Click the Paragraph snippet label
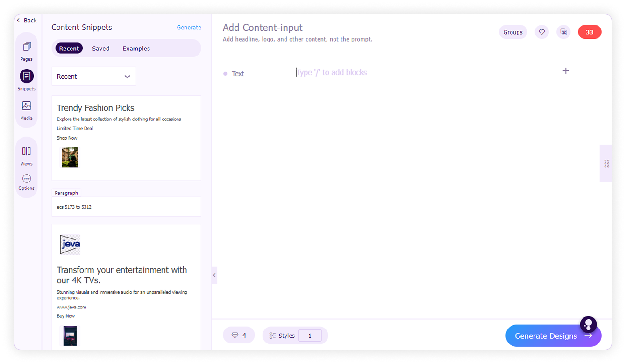Image resolution: width=626 pixels, height=364 pixels. click(66, 193)
